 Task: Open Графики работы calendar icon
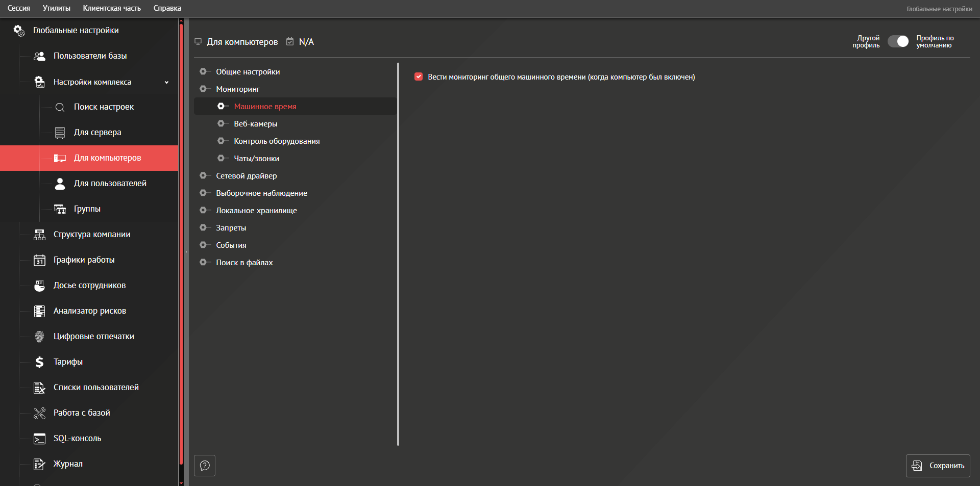point(39,260)
